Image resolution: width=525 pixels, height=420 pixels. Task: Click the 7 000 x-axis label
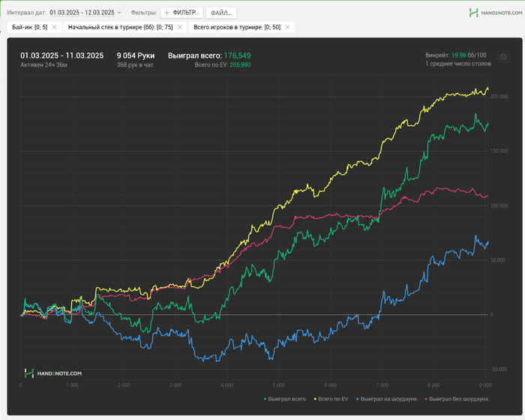click(x=382, y=385)
